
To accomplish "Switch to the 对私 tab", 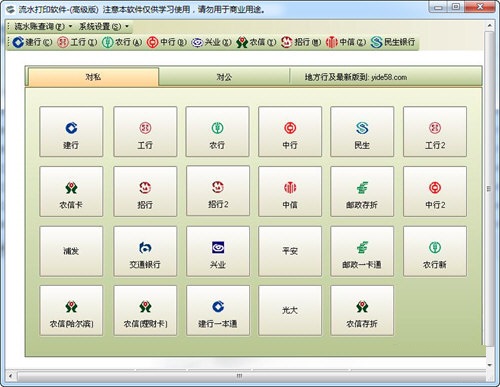I will click(x=93, y=77).
